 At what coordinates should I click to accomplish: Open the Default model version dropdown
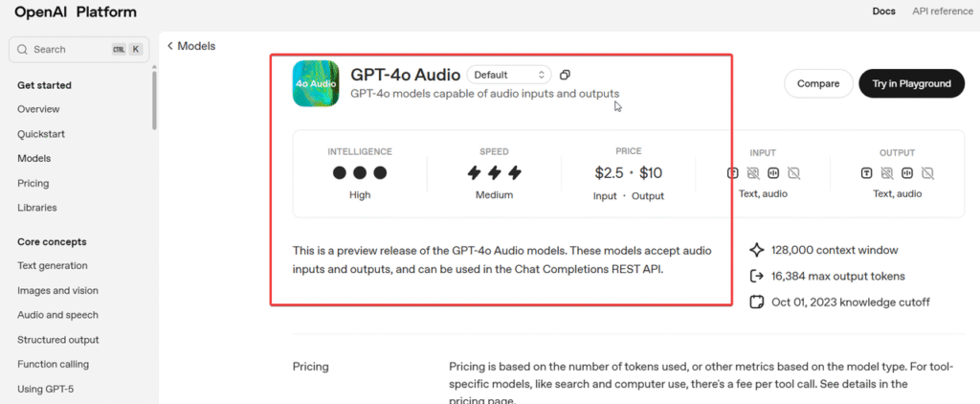coord(508,75)
